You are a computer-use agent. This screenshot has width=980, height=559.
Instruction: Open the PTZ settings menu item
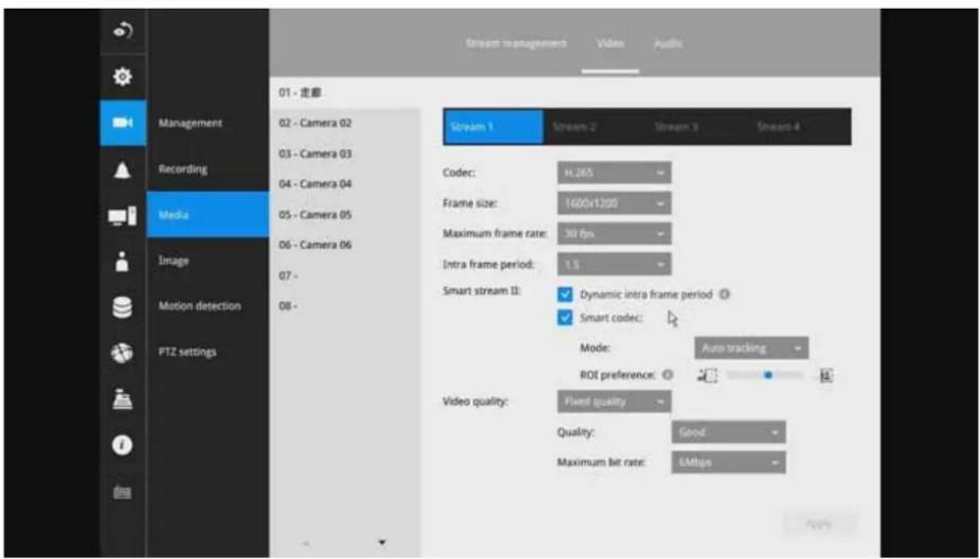pos(208,351)
